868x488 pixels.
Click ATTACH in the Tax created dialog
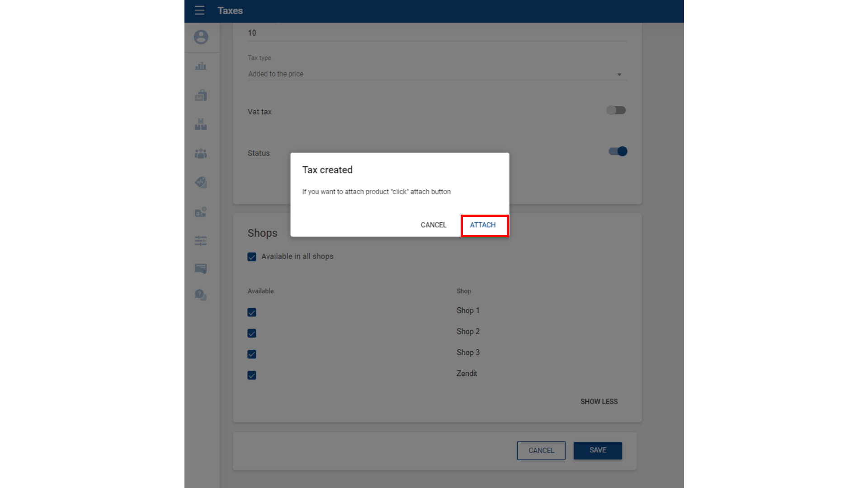click(483, 225)
